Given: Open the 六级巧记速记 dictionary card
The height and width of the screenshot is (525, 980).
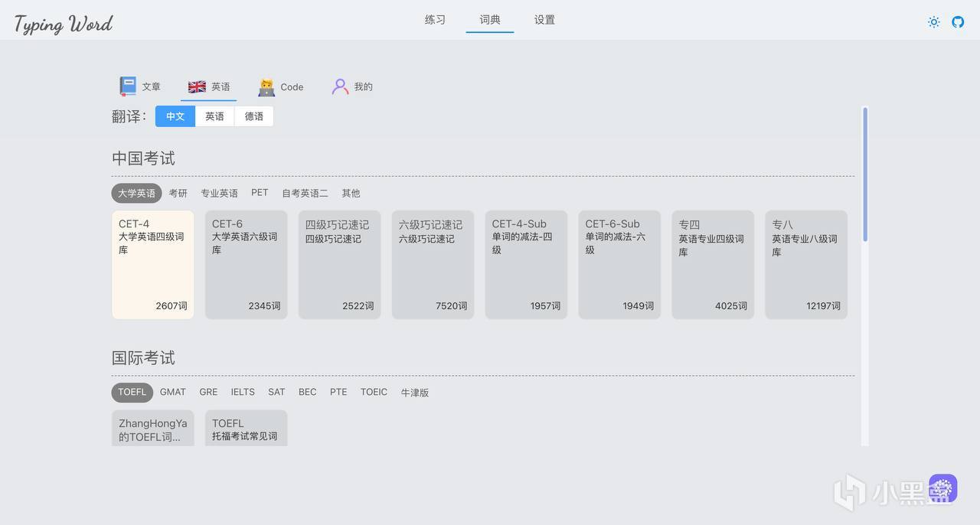Looking at the screenshot, I should click(x=433, y=265).
